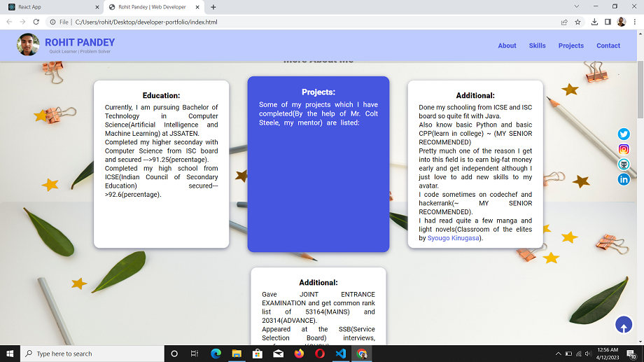The width and height of the screenshot is (644, 362).
Task: Expand the tab search chevron
Action: [x=576, y=7]
